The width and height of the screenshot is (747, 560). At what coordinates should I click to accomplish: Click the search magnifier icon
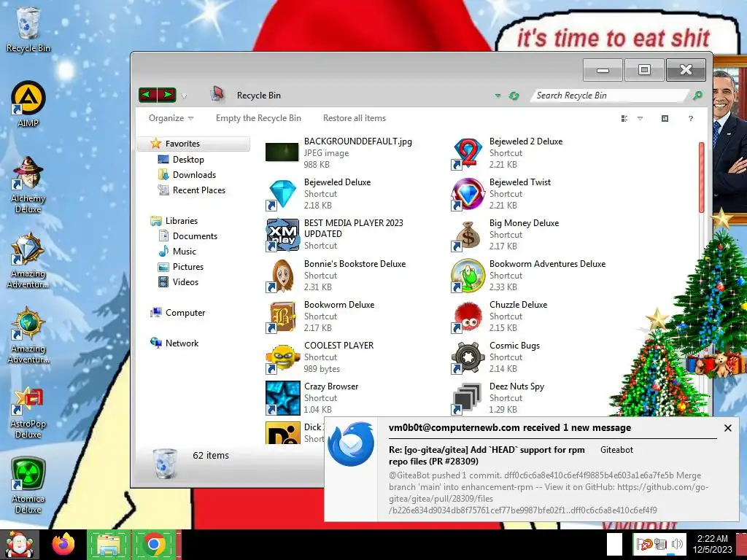pos(697,96)
